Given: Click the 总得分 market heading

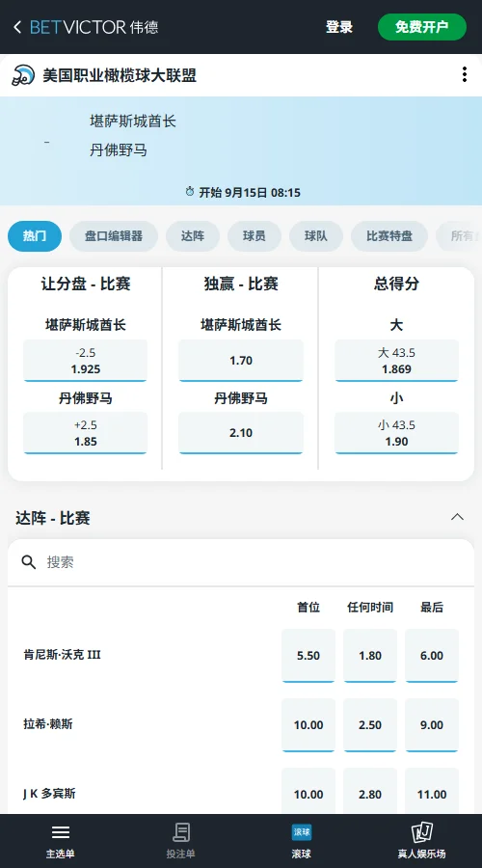Looking at the screenshot, I should [396, 284].
